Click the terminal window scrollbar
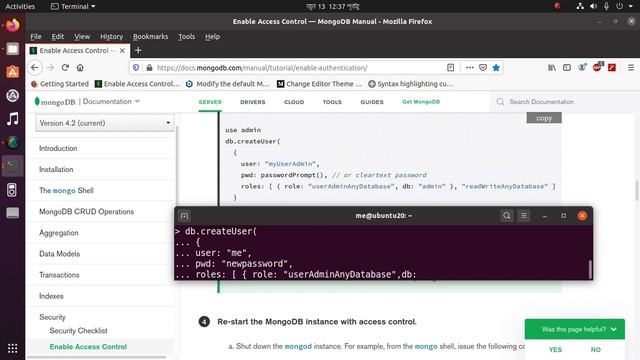 590,269
